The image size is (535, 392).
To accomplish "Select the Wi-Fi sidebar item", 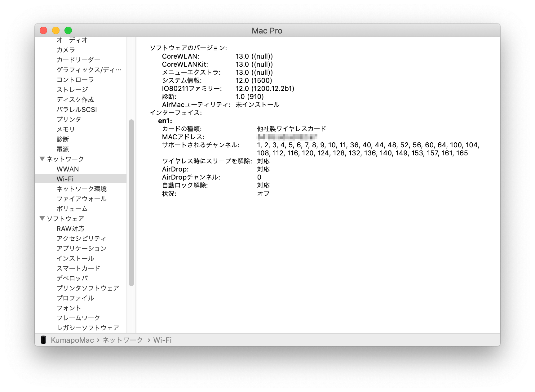I will tap(65, 179).
